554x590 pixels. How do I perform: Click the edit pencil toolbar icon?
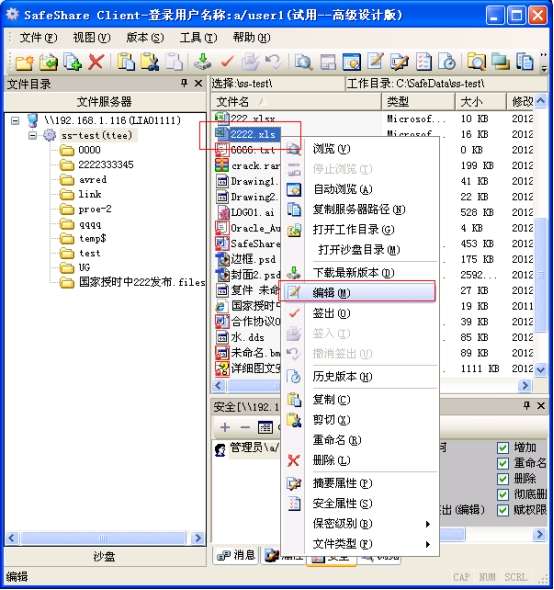click(x=375, y=62)
